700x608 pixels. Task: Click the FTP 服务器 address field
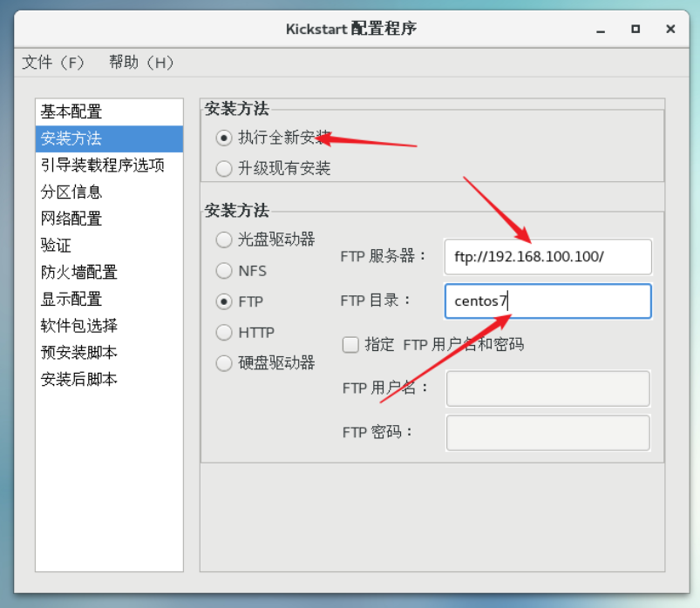[x=547, y=257]
